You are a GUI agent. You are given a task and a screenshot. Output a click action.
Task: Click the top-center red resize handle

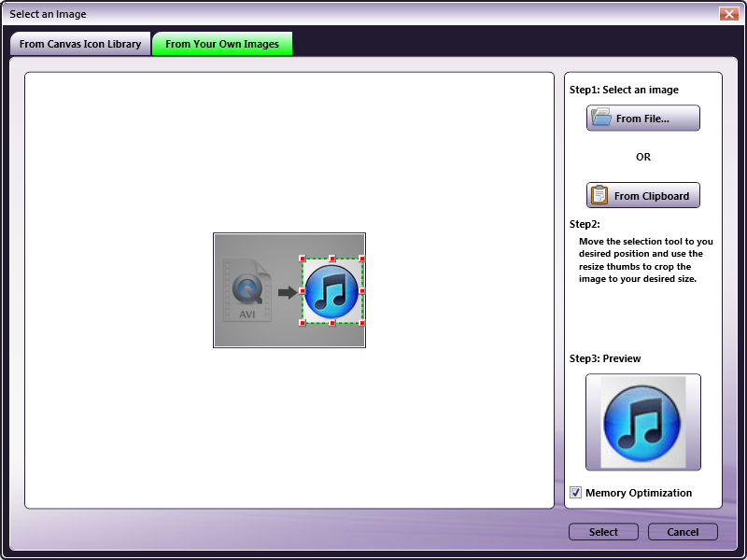tap(332, 259)
